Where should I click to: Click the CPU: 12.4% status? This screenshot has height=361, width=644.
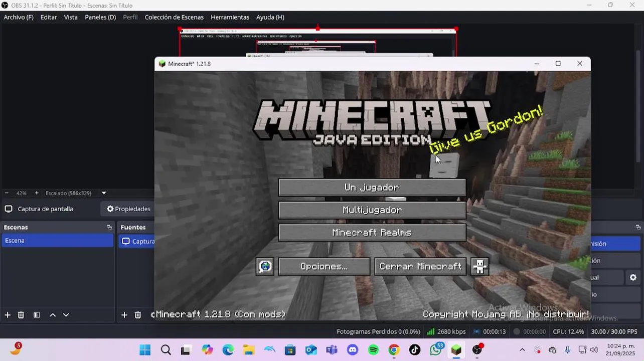pyautogui.click(x=568, y=331)
